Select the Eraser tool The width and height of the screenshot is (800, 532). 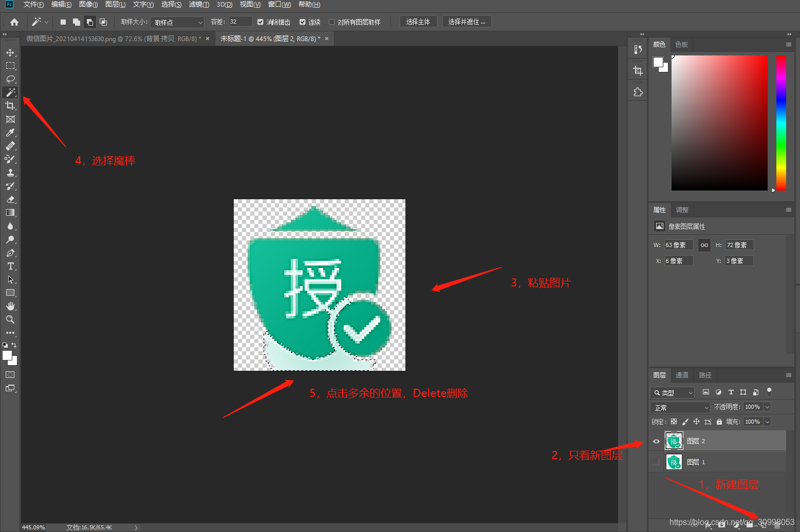tap(10, 199)
